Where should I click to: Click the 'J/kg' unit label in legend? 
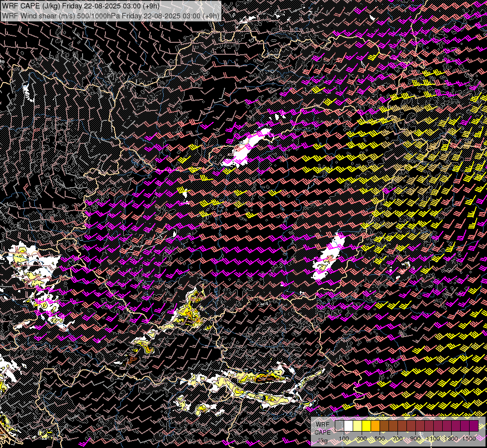coord(322,441)
